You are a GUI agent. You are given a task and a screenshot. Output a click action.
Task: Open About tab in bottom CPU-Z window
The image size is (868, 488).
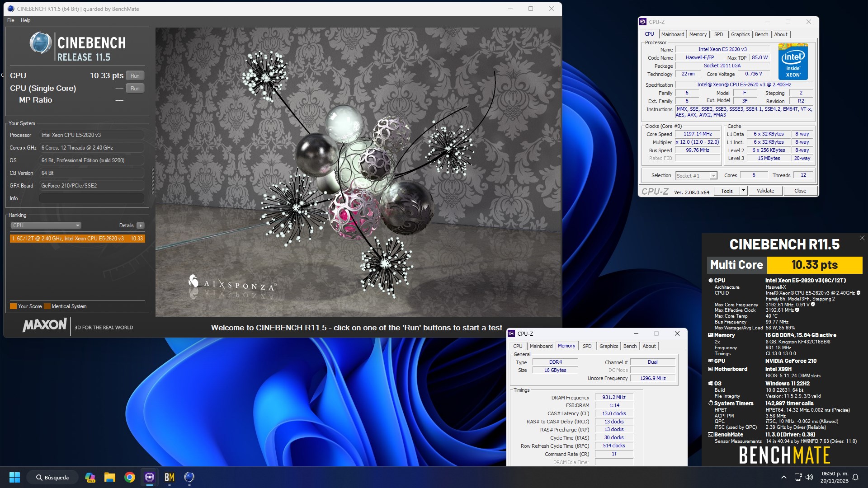click(649, 346)
